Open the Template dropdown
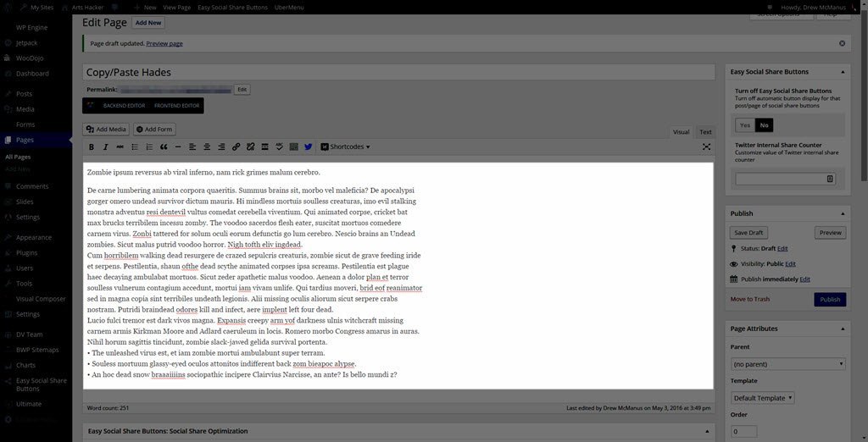Image resolution: width=868 pixels, height=442 pixels. click(x=763, y=398)
